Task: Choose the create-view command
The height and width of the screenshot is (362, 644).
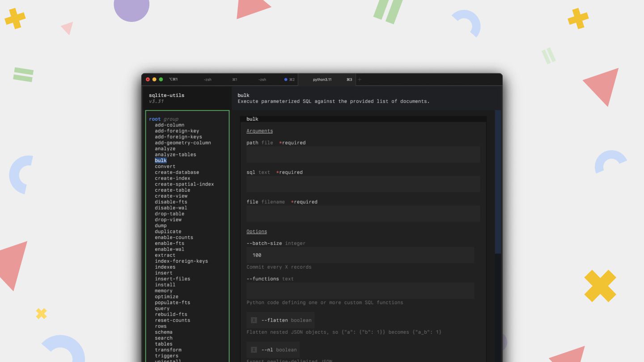Action: (171, 196)
